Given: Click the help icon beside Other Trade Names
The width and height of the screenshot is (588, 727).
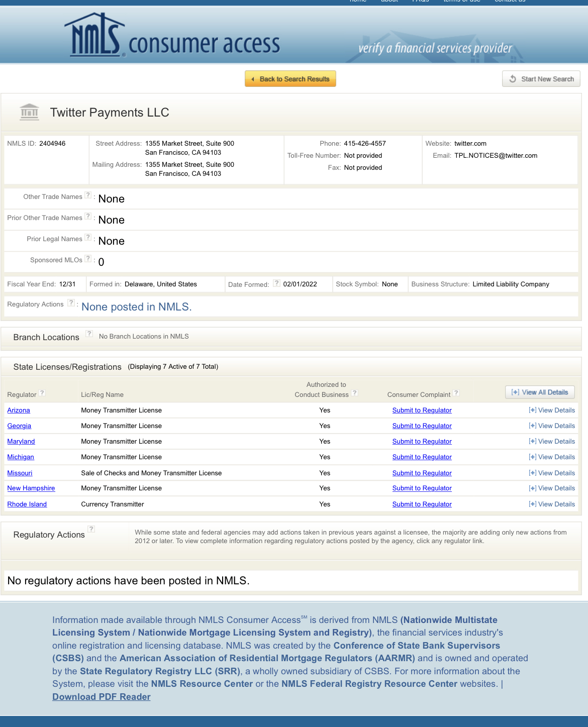Looking at the screenshot, I should pos(88,195).
